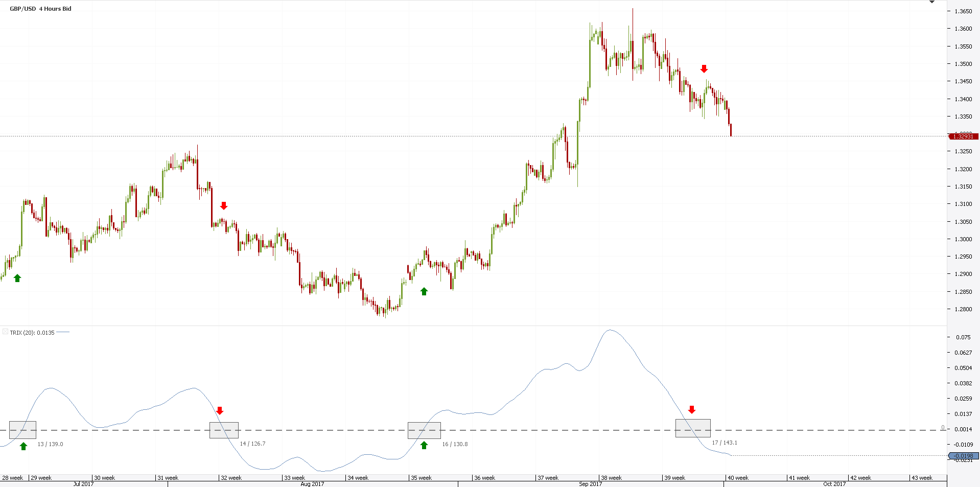This screenshot has height=487, width=980.
Task: Click the '17 / 143.1' annotation text
Action: 725,443
